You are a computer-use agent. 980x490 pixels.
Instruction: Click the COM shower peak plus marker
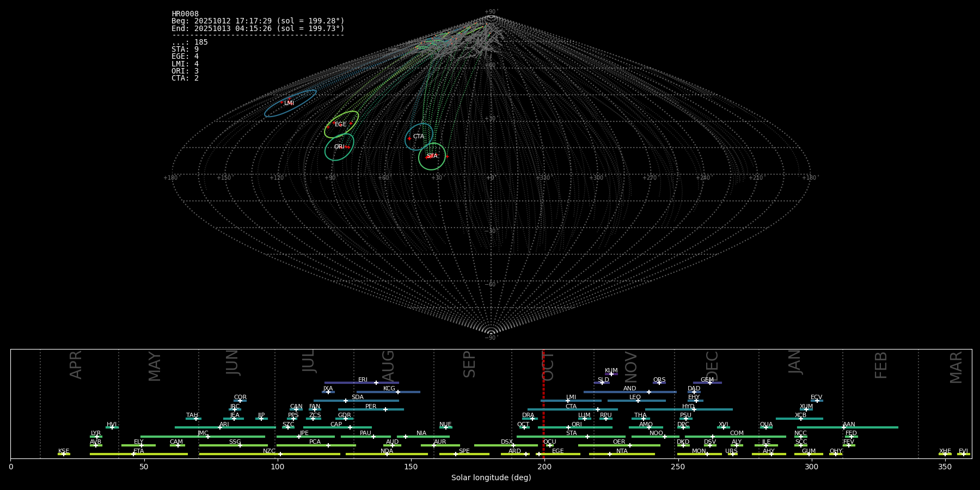click(x=713, y=437)
